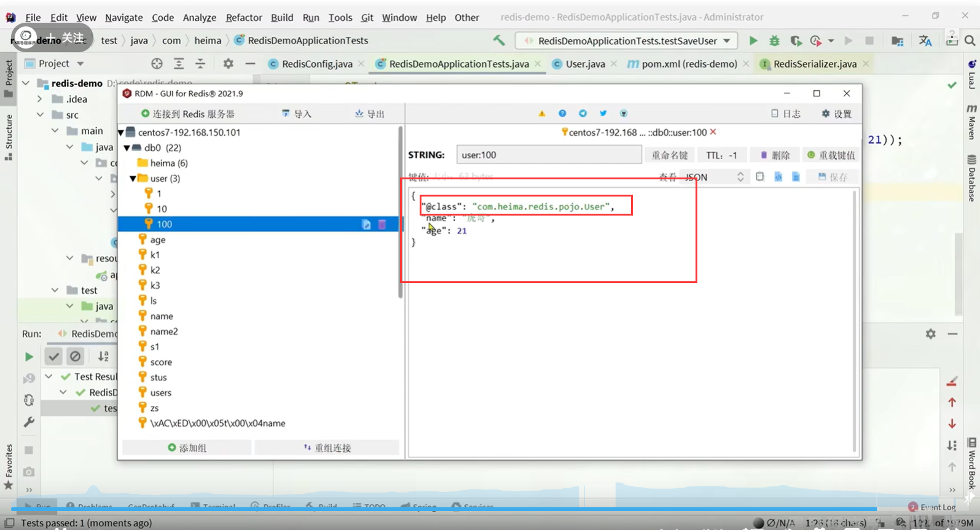Viewport: 980px width, 530px height.
Task: Open the run configuration dropdown testSaveUser
Action: point(626,41)
